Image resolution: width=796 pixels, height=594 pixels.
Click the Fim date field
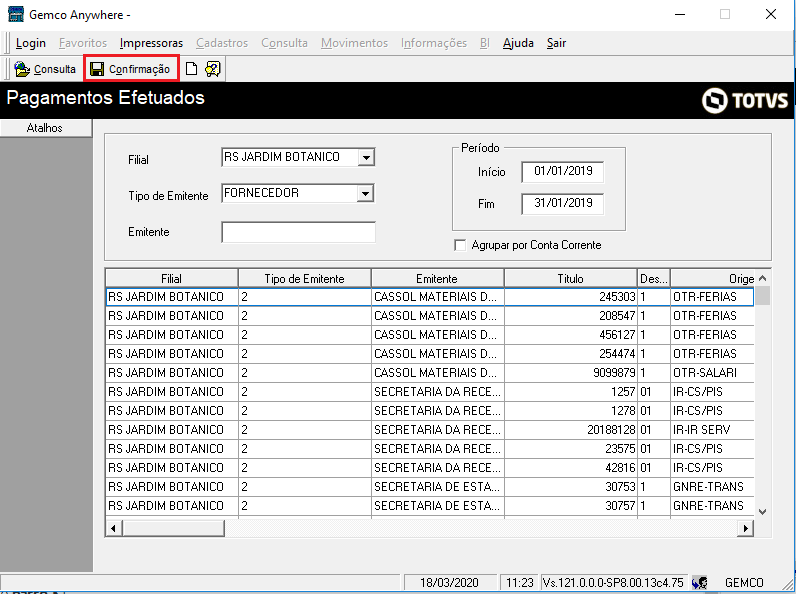tap(563, 204)
